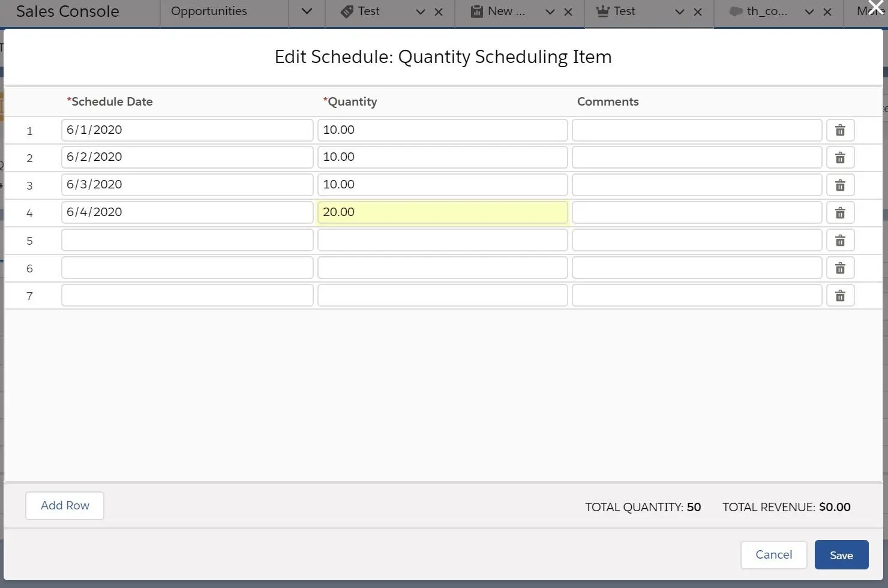Expand options chevron on th_co... tab
The height and width of the screenshot is (588, 888).
(809, 12)
